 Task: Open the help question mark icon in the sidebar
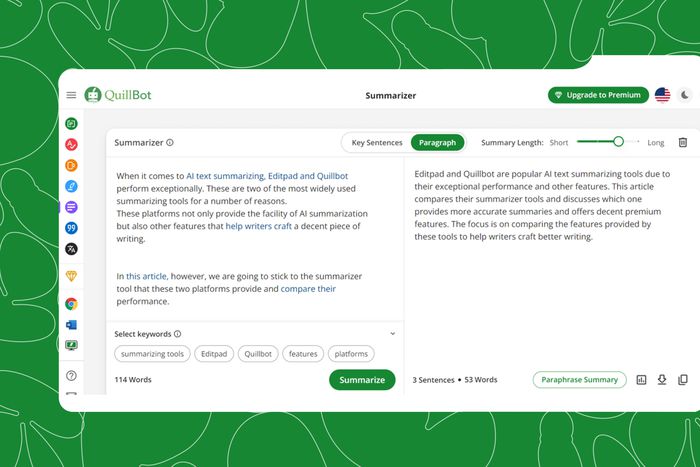tap(71, 376)
